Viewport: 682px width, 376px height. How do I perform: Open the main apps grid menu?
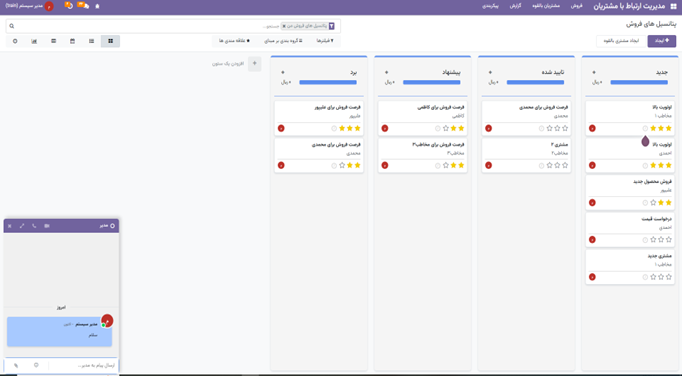673,6
